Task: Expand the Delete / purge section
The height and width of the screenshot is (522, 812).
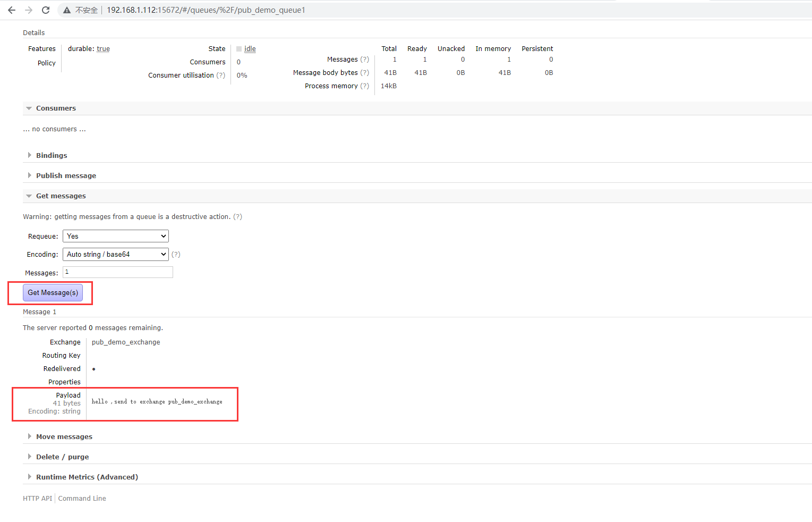Action: tap(57, 457)
